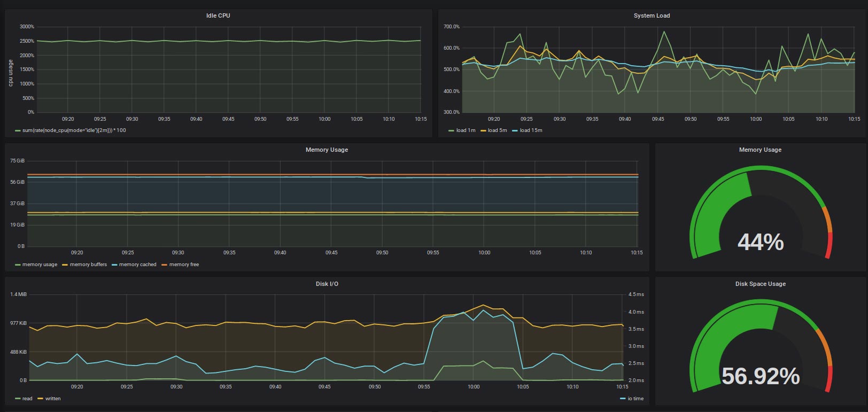868x412 pixels.
Task: Click the 4.5 ms label on Disk I/O right axis
Action: [636, 294]
